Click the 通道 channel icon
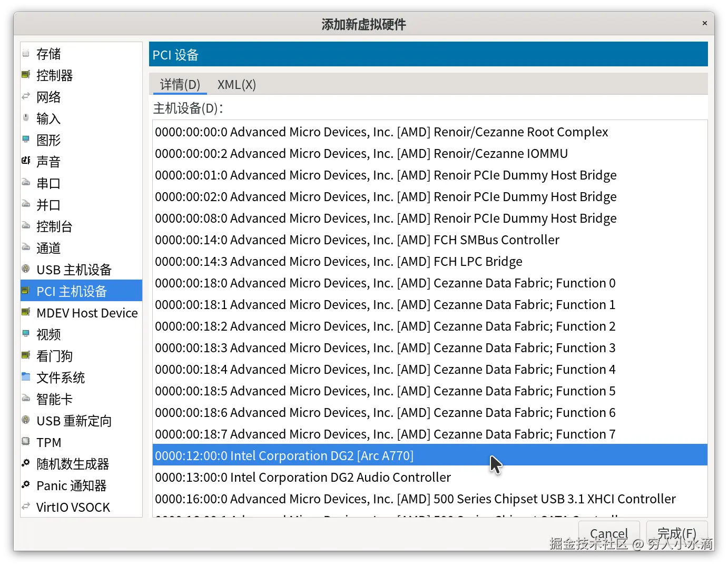 (x=26, y=247)
